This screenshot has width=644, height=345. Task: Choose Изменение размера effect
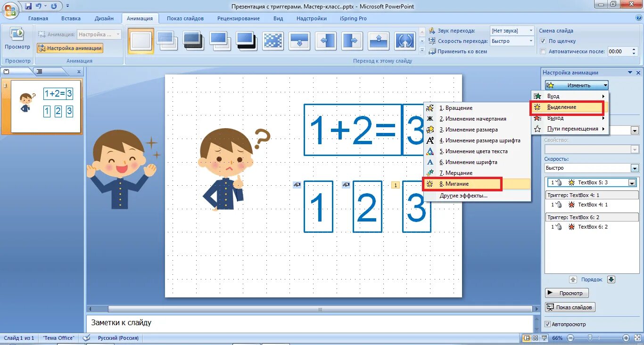(477, 130)
